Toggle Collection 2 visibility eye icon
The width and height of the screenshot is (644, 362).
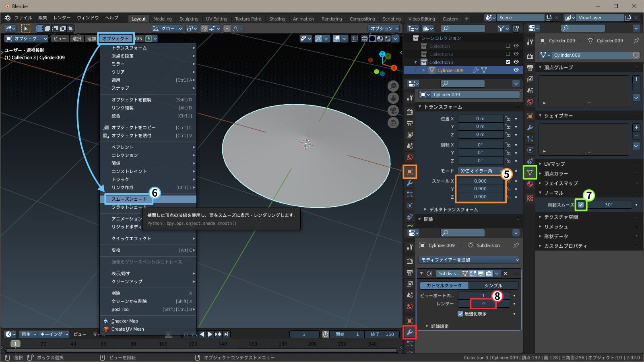pyautogui.click(x=516, y=54)
